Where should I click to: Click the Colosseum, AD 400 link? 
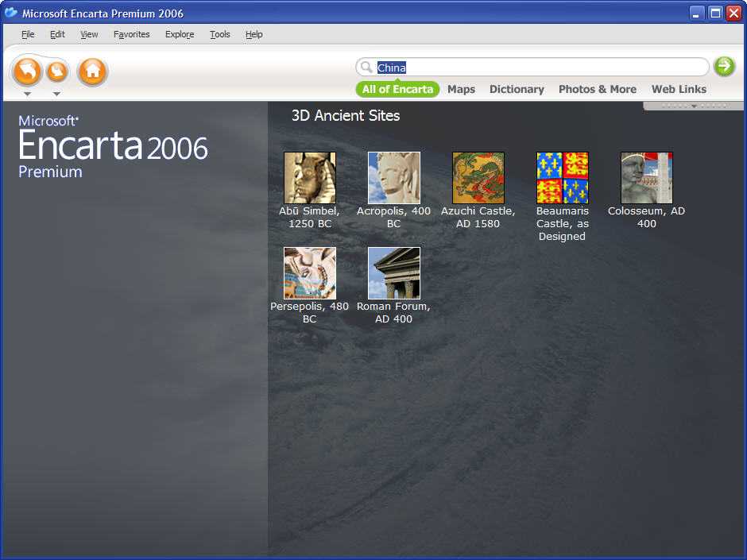(x=647, y=217)
